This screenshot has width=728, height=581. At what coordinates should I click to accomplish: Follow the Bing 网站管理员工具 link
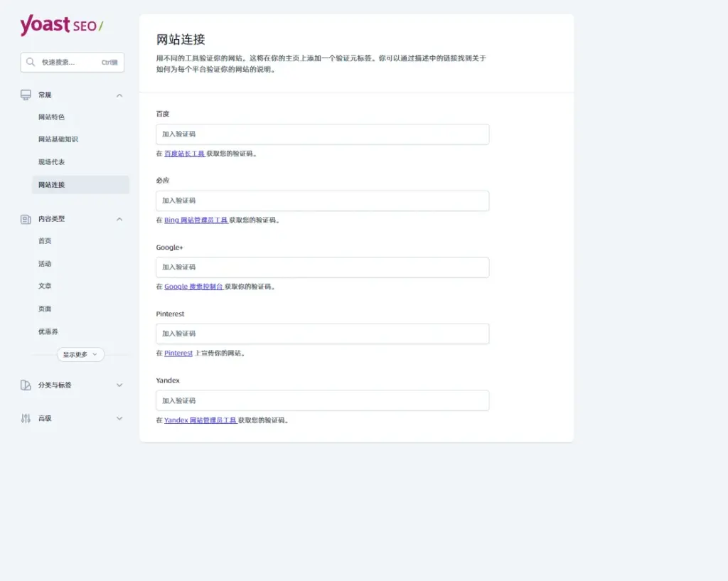point(196,220)
